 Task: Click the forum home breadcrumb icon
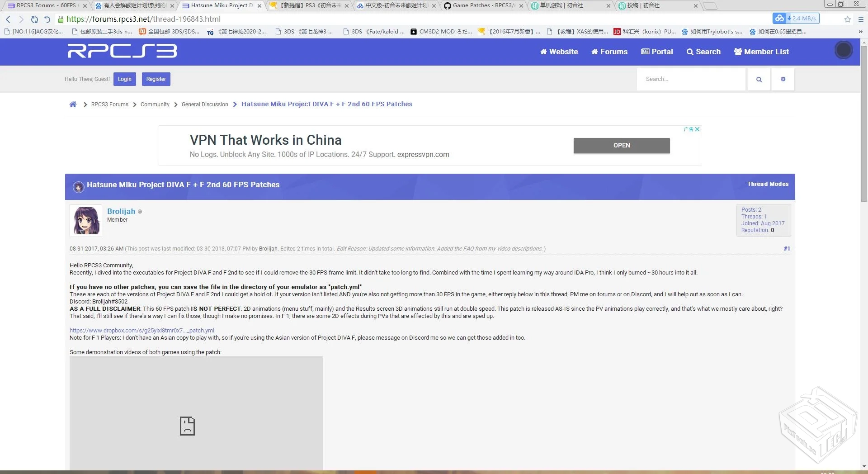[73, 104]
